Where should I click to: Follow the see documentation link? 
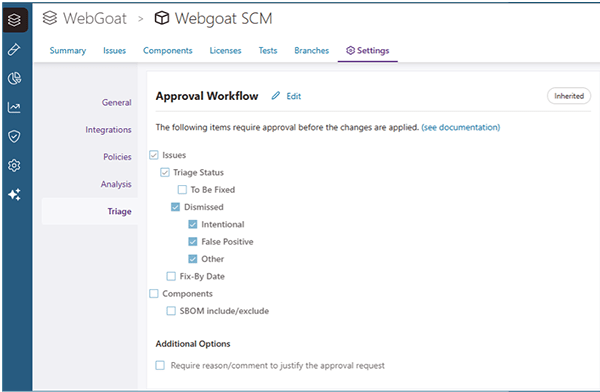tap(461, 127)
